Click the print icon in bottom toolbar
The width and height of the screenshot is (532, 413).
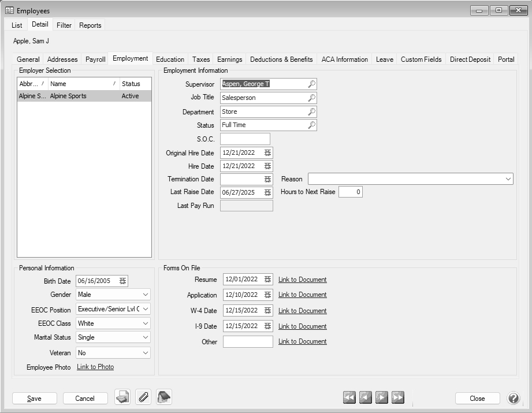pyautogui.click(x=122, y=397)
